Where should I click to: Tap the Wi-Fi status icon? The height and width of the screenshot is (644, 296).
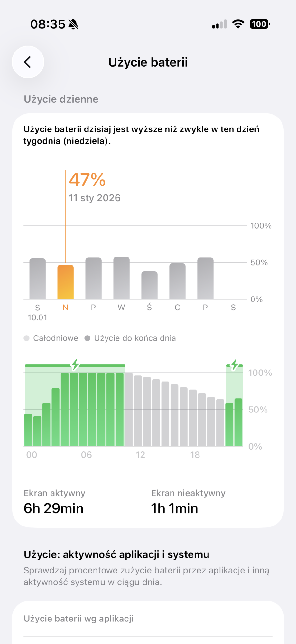tap(238, 24)
